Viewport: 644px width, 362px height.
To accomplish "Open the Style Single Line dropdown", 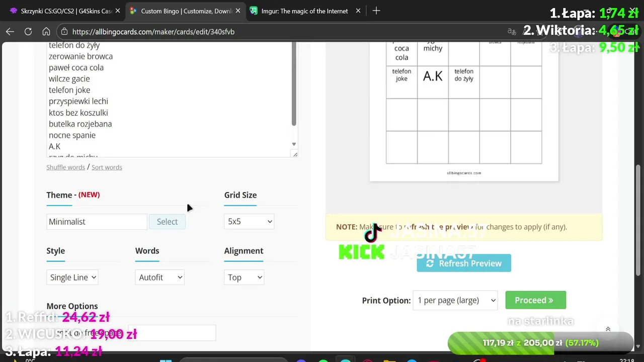I will point(72,278).
